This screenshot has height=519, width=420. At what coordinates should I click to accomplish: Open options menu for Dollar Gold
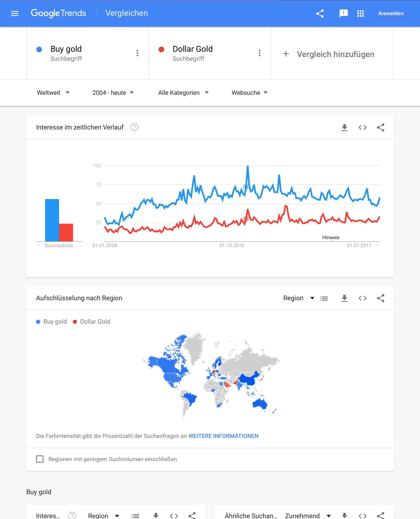(x=260, y=53)
